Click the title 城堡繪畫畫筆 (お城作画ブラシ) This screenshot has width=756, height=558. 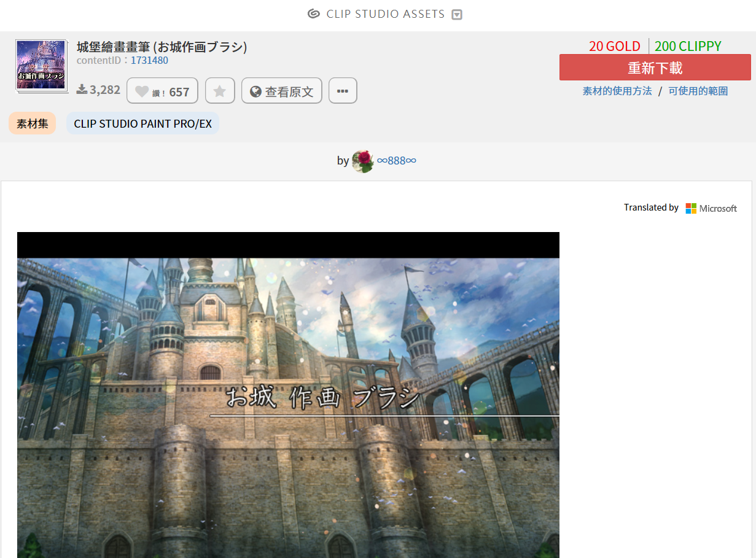(162, 47)
